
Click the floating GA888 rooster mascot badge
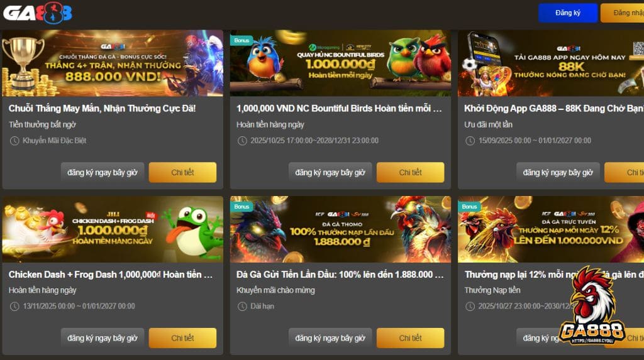click(592, 306)
